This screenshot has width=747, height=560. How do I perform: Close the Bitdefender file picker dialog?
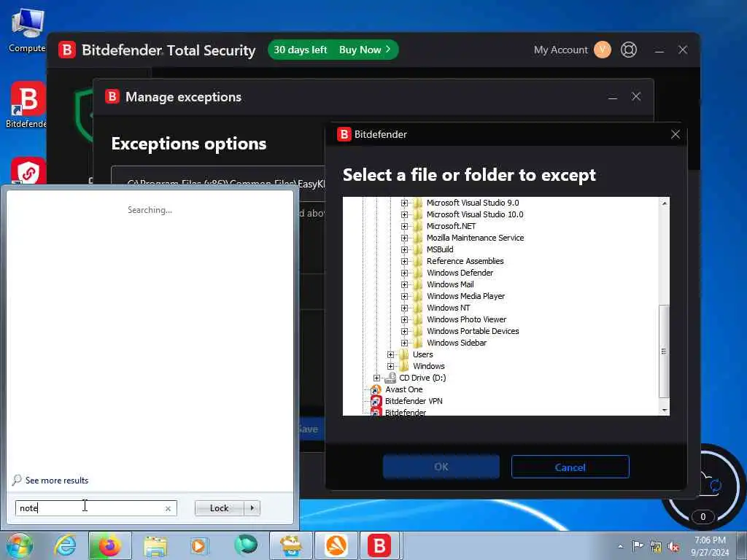(675, 135)
